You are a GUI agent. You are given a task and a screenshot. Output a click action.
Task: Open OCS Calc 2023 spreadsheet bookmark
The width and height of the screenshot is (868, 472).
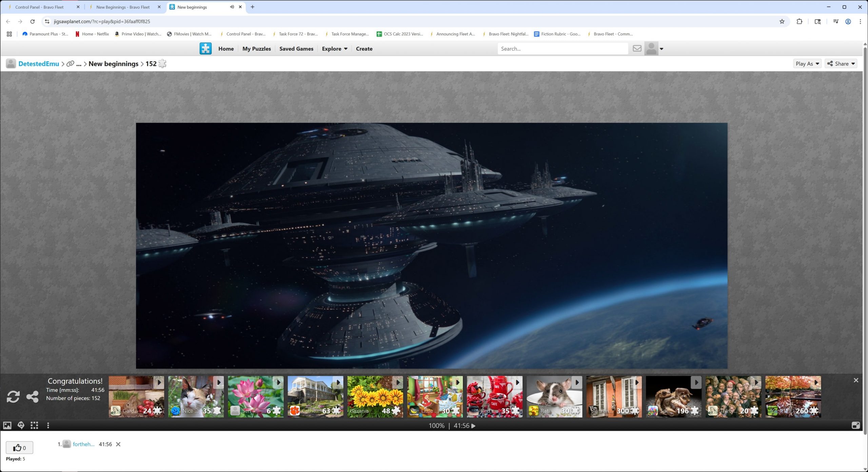[400, 34]
